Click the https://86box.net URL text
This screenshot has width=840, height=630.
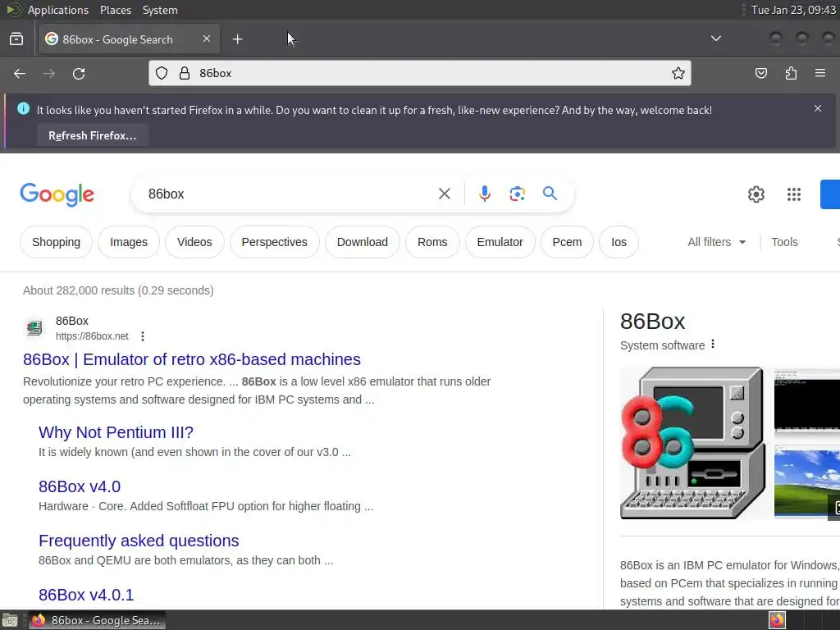pyautogui.click(x=92, y=336)
